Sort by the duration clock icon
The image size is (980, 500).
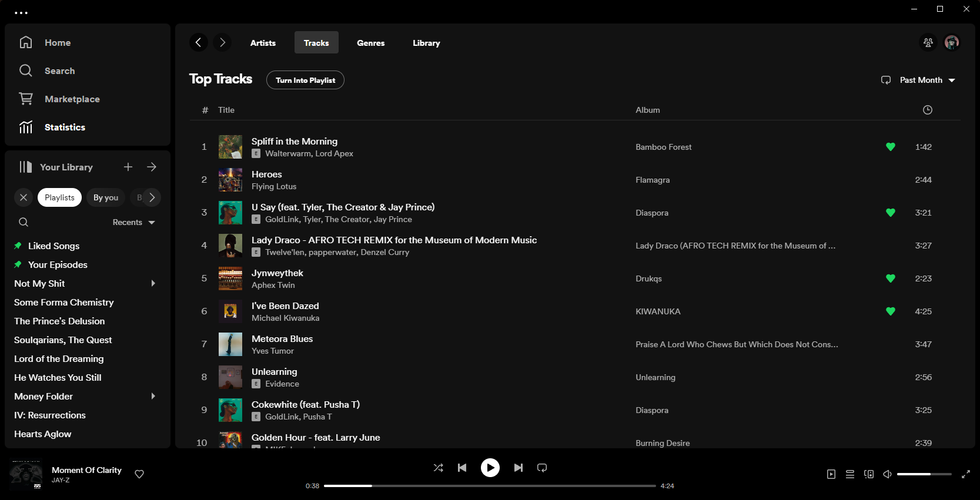pyautogui.click(x=928, y=110)
